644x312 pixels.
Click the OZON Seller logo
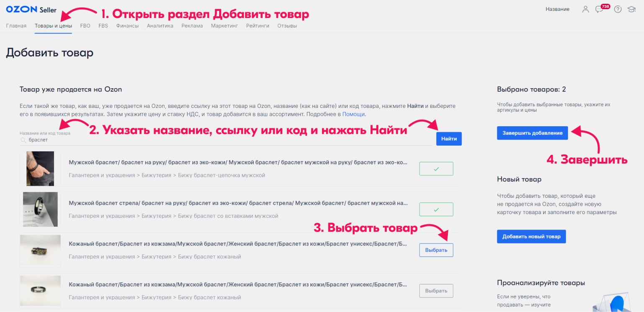[x=31, y=10]
